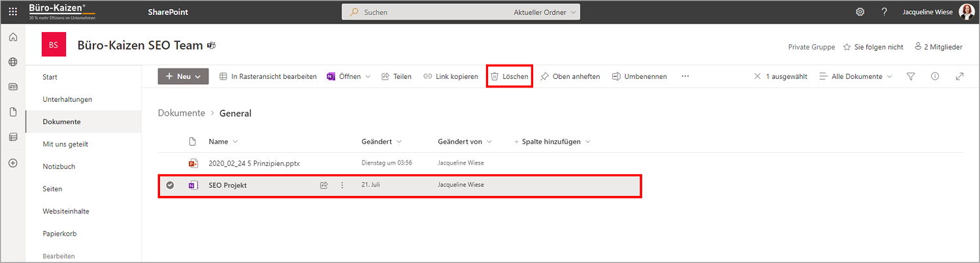Screen dimensions: 980x263
Task: Click Jacqueline Wiese account name in header
Action: (928, 12)
